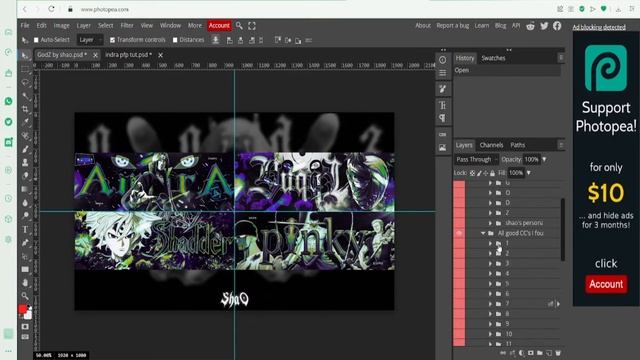Screen dimensions: 640x360
Task: Open Photopea Reddit icon
Action: click(x=531, y=26)
